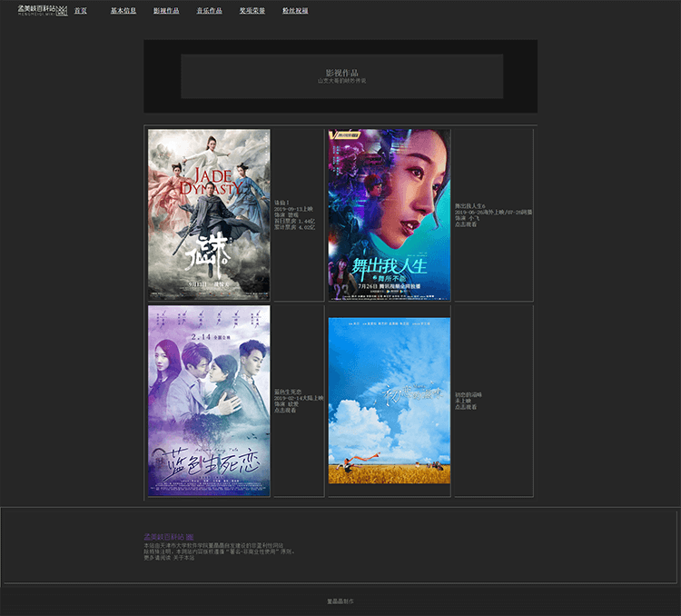The image size is (681, 616).
Task: Click the 诛仙Ⅰ title text
Action: click(281, 203)
